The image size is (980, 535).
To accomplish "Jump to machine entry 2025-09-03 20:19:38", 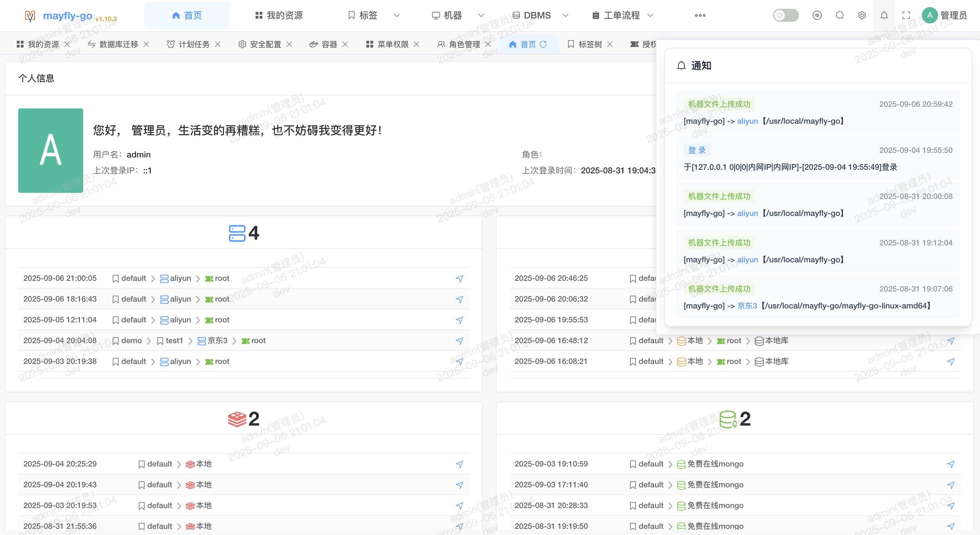I will click(459, 361).
